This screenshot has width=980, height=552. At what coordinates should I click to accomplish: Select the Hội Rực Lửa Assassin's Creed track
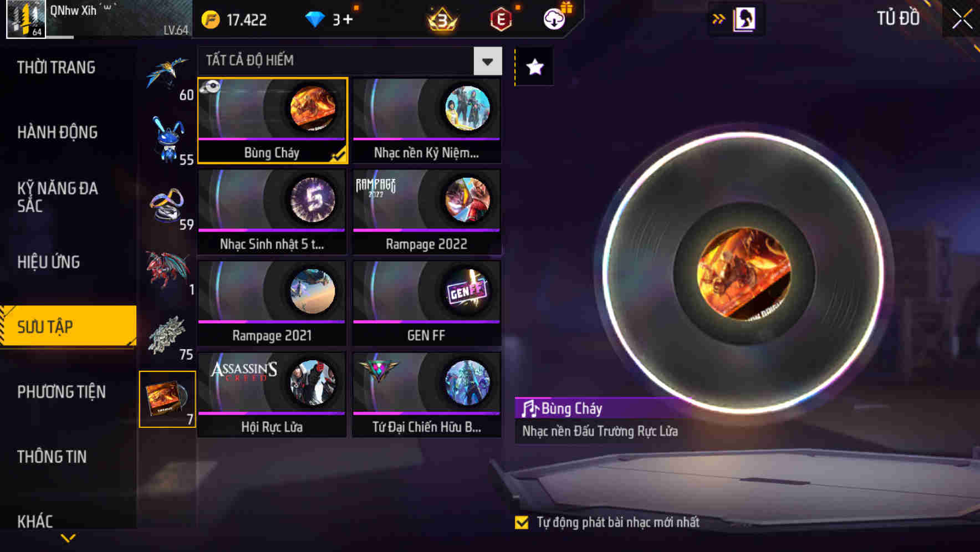272,395
